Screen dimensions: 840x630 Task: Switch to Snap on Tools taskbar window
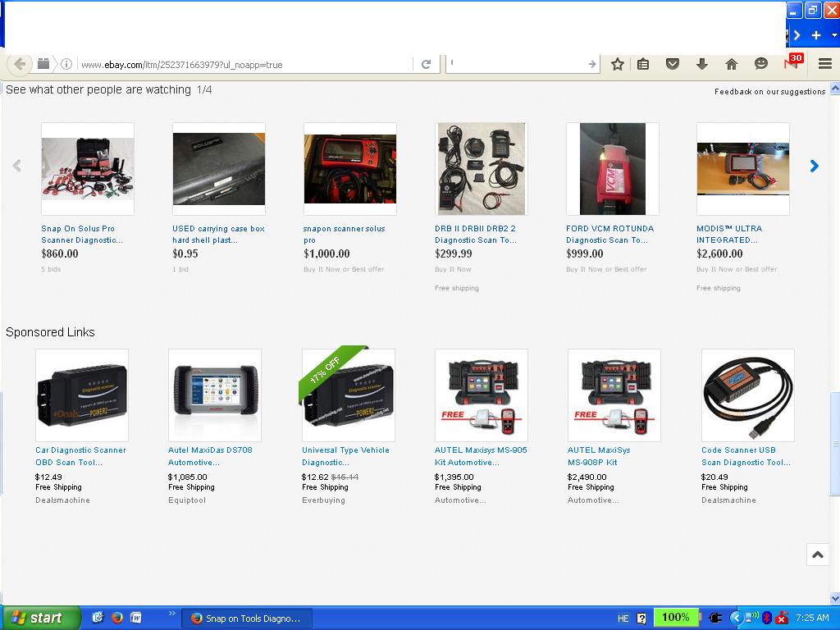[x=245, y=618]
